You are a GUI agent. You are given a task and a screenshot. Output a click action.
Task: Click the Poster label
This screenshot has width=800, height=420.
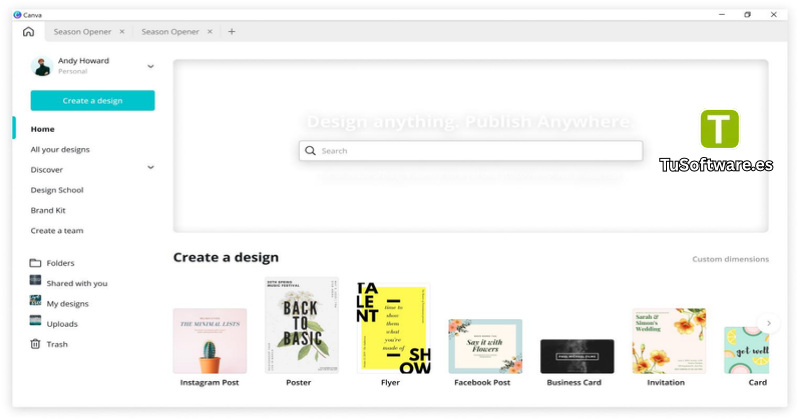point(298,382)
